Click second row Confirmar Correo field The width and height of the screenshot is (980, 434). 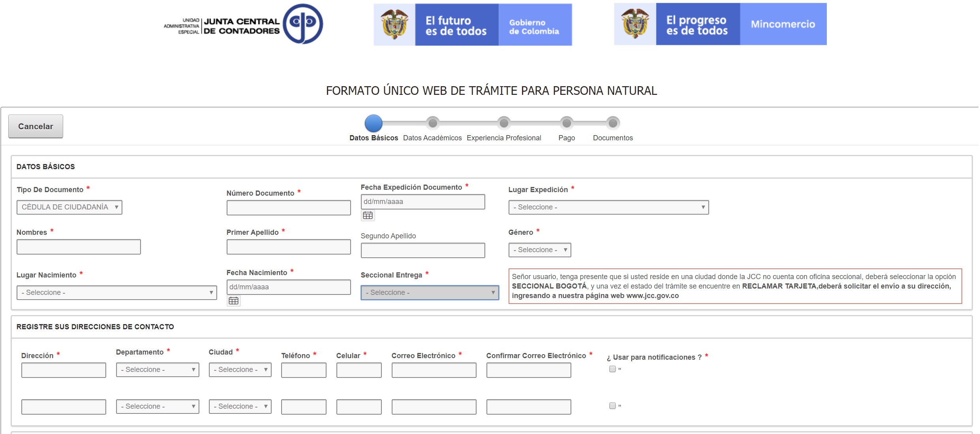(x=529, y=407)
